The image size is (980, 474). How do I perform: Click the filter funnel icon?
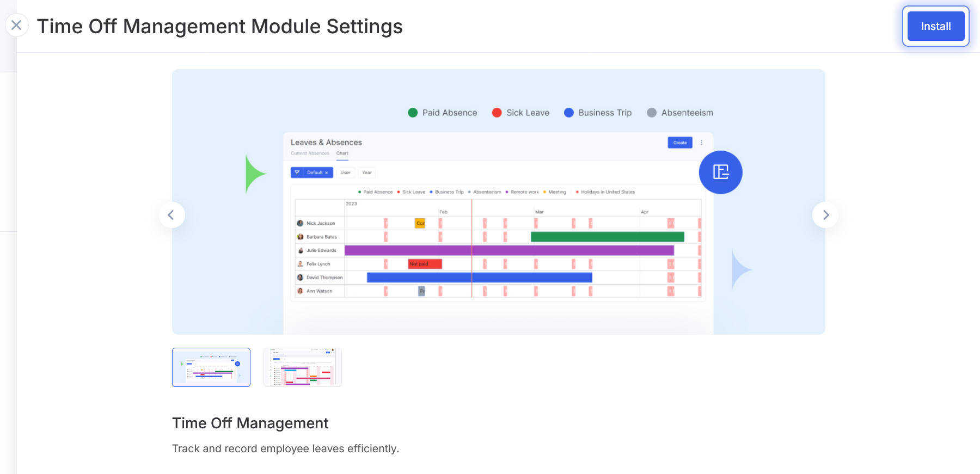297,173
